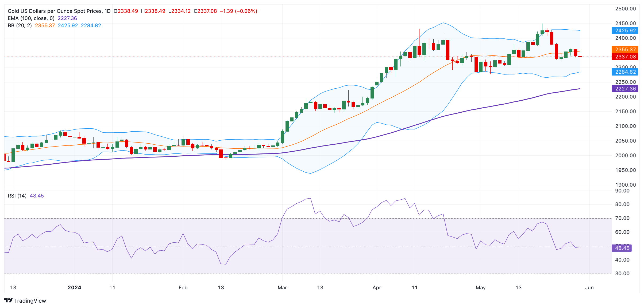Click the Apr label on time axis

(377, 287)
